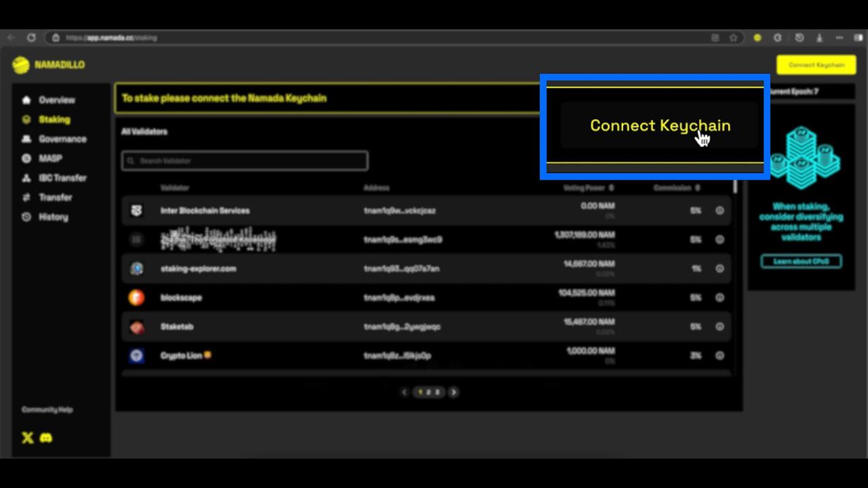This screenshot has width=868, height=488.
Task: Open info icon for Staketab validator
Action: coord(719,327)
